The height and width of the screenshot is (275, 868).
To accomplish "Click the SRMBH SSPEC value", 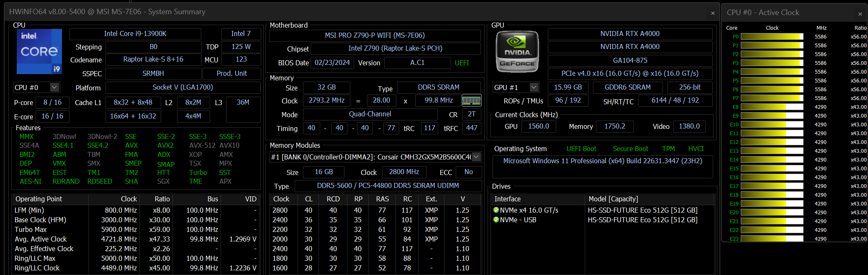I will 153,74.
